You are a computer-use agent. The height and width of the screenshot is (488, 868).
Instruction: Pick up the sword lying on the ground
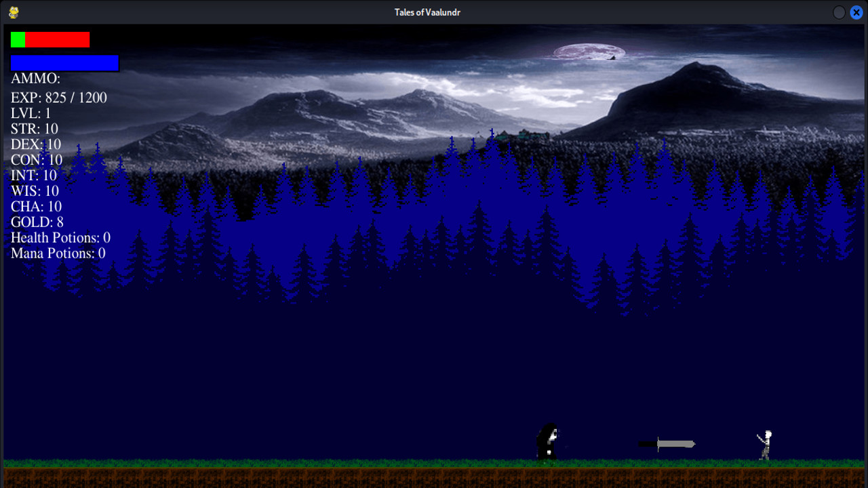click(668, 444)
